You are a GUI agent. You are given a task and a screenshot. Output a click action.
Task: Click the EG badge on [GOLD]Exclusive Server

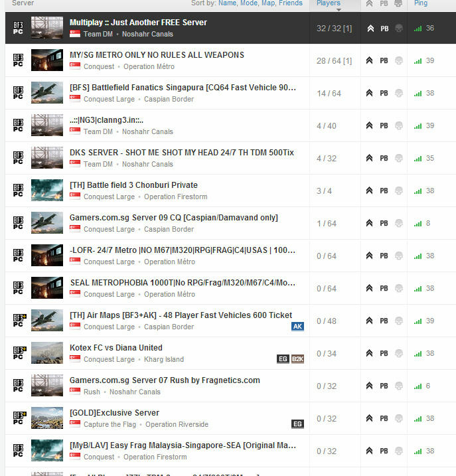pyautogui.click(x=297, y=424)
